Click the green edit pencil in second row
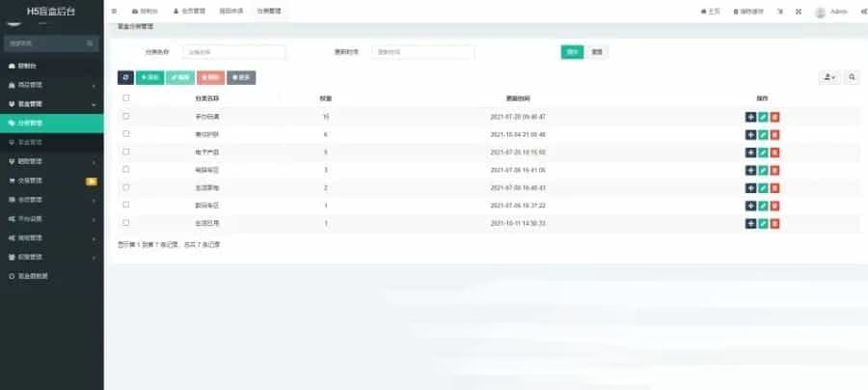The height and width of the screenshot is (390, 868). click(x=763, y=134)
